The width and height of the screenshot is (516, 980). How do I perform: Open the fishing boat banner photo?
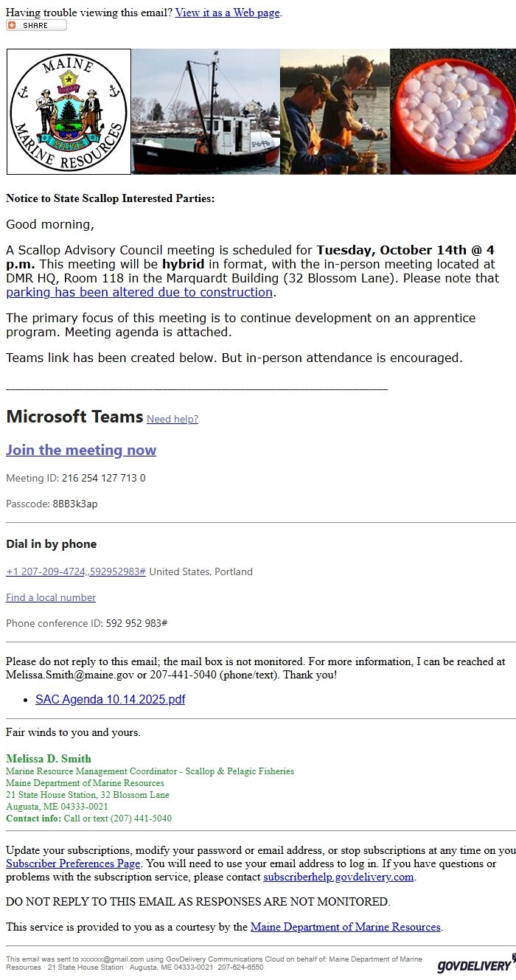[x=206, y=111]
